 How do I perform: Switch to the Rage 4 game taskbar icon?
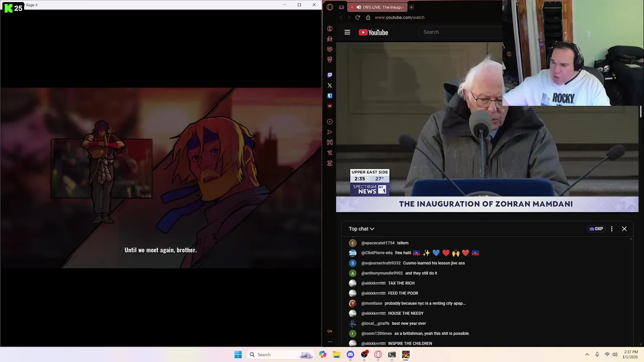[x=406, y=354]
